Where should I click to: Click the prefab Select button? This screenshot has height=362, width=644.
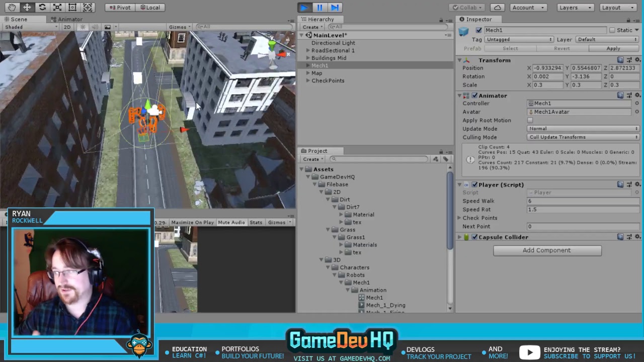tap(510, 48)
